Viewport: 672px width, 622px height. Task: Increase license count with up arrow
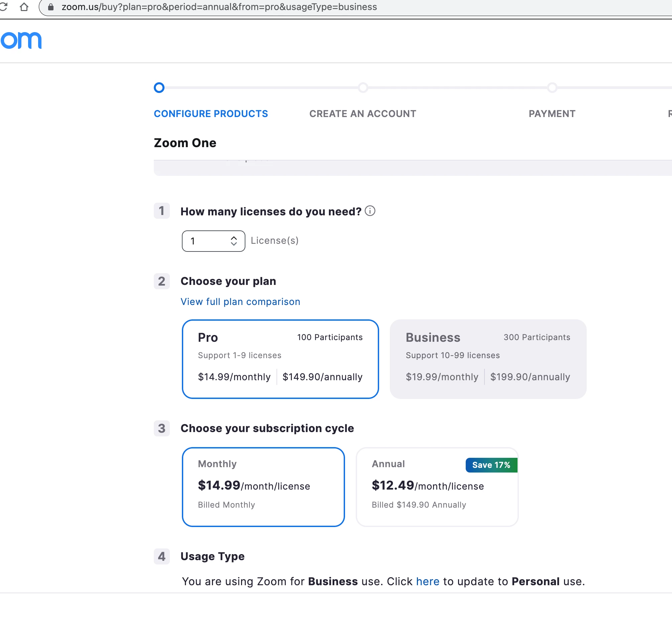point(234,238)
